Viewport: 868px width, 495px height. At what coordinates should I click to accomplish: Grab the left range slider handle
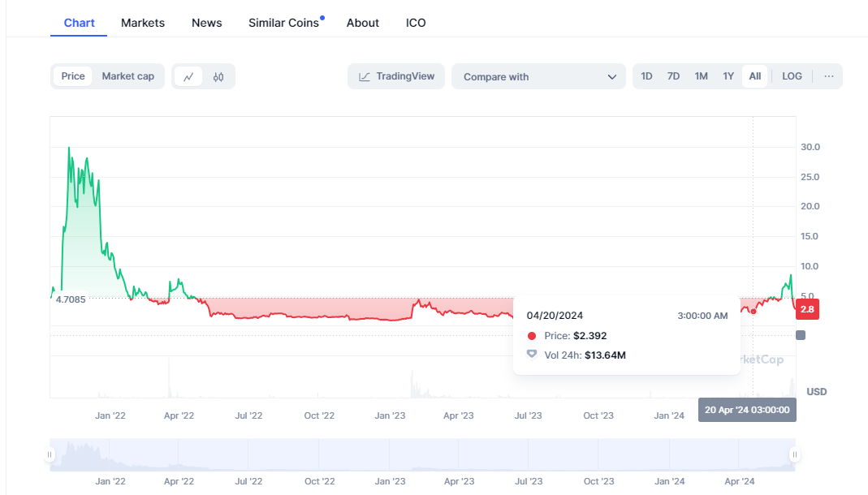[50, 454]
